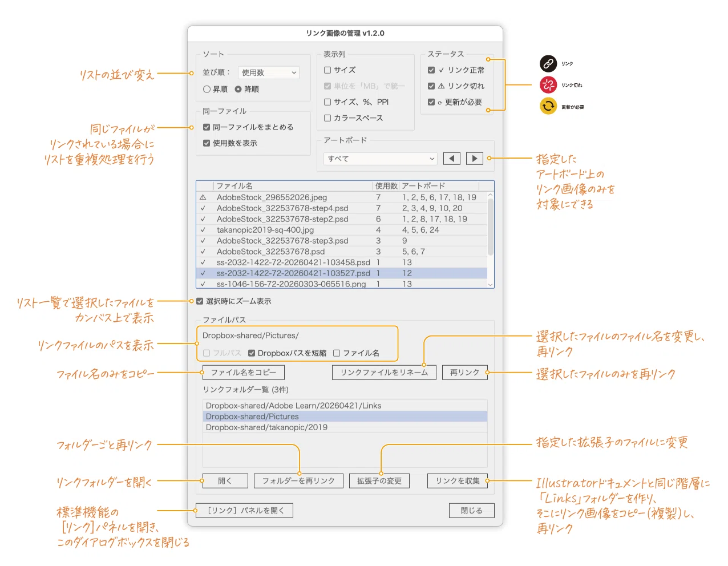Image resolution: width=728 pixels, height=566 pixels.
Task: Click リンクを収集 button
Action: point(458,481)
